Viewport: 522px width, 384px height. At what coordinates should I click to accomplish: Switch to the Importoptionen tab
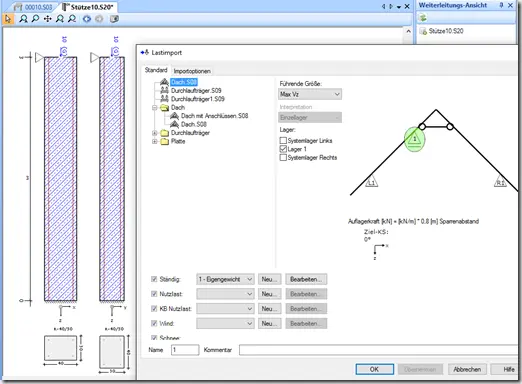click(192, 71)
